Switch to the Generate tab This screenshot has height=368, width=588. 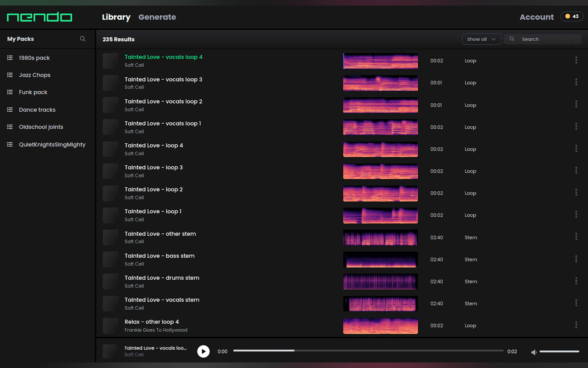pyautogui.click(x=157, y=17)
